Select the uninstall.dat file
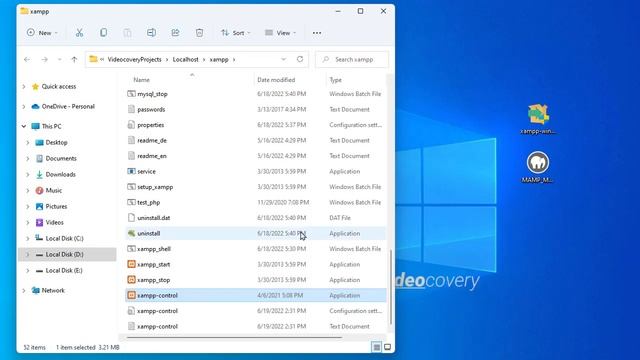Screen dimensions: 640x360 coord(255,218)
